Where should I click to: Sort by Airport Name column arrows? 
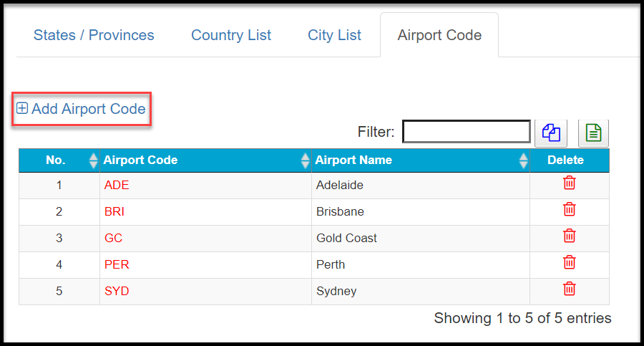tap(523, 160)
